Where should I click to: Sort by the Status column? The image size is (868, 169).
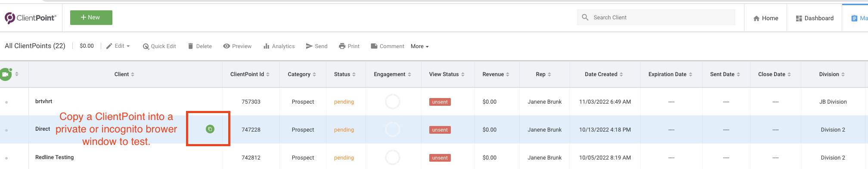[345, 74]
